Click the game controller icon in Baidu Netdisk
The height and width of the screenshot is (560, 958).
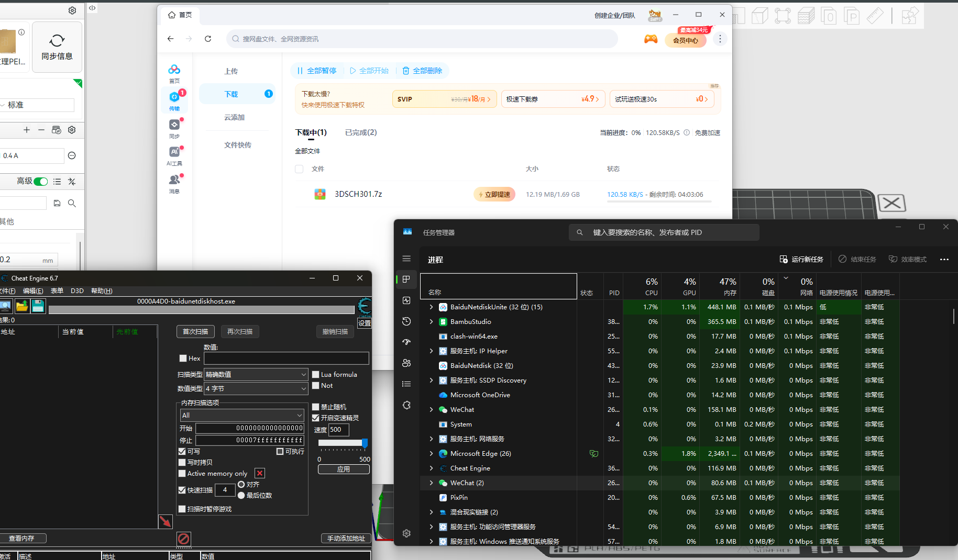[x=651, y=39]
